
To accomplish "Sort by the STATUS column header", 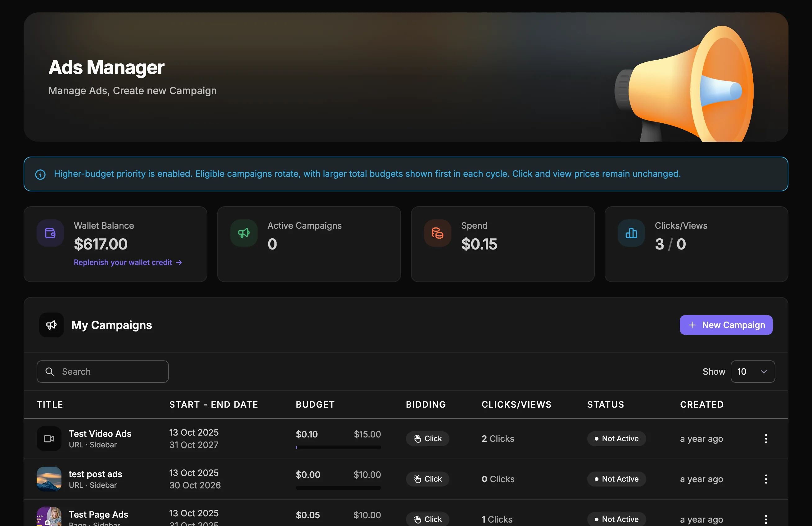I will click(x=606, y=405).
